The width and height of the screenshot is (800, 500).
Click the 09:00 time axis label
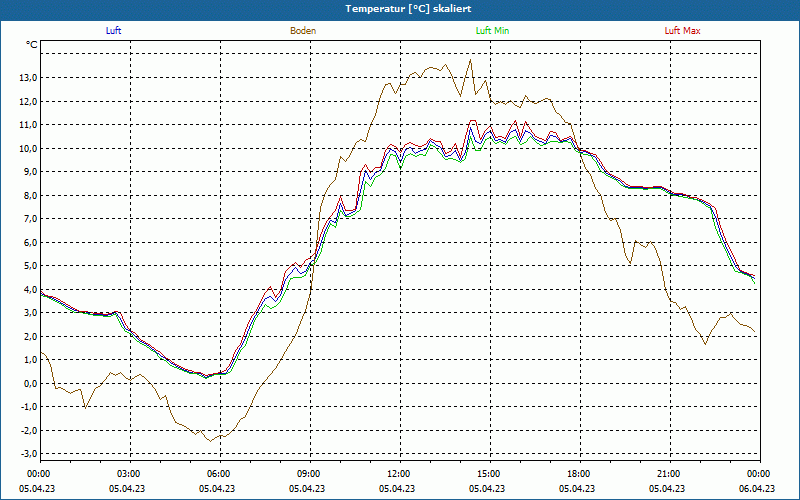point(307,474)
